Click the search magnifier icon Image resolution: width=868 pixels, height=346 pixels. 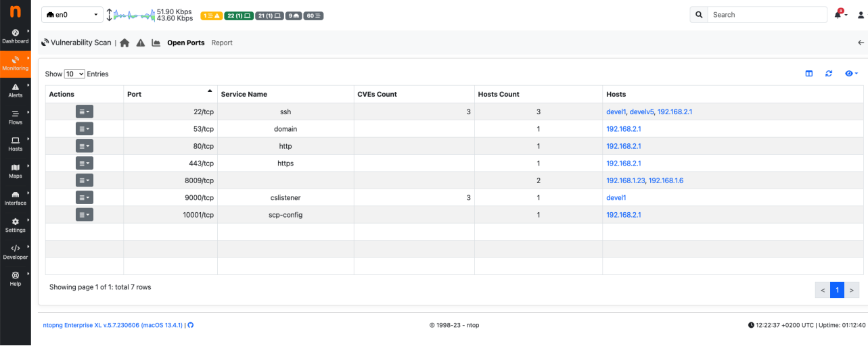pyautogui.click(x=699, y=15)
